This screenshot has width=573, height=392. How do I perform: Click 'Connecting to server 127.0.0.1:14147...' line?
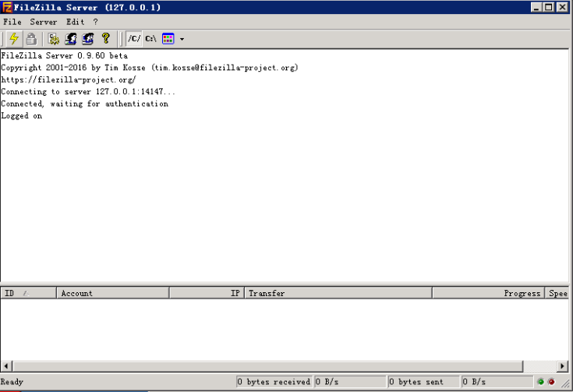[88, 92]
